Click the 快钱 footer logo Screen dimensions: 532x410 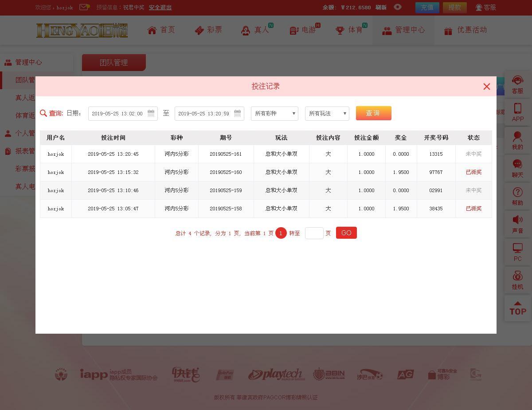click(x=186, y=375)
